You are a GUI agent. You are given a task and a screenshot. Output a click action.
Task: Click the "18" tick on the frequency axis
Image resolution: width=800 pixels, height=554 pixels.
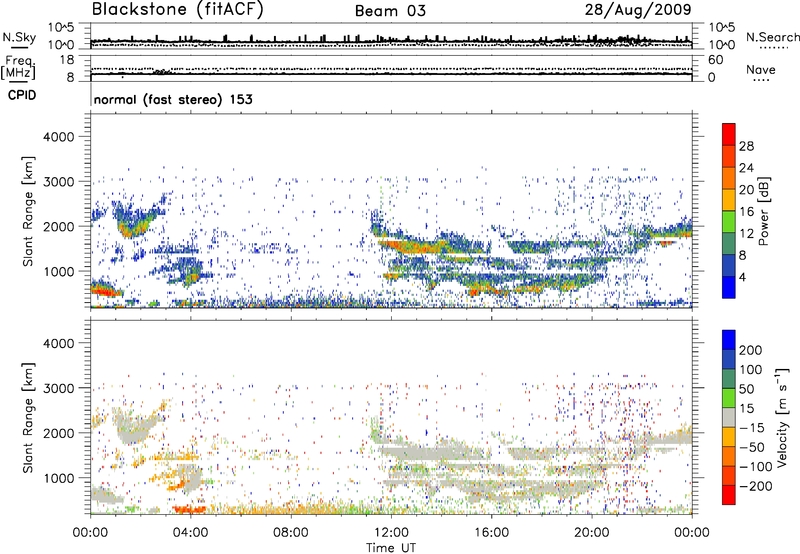tap(67, 60)
